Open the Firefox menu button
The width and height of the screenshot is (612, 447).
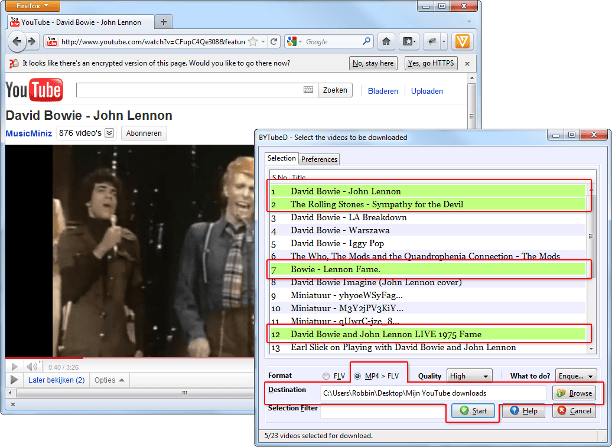point(32,5)
